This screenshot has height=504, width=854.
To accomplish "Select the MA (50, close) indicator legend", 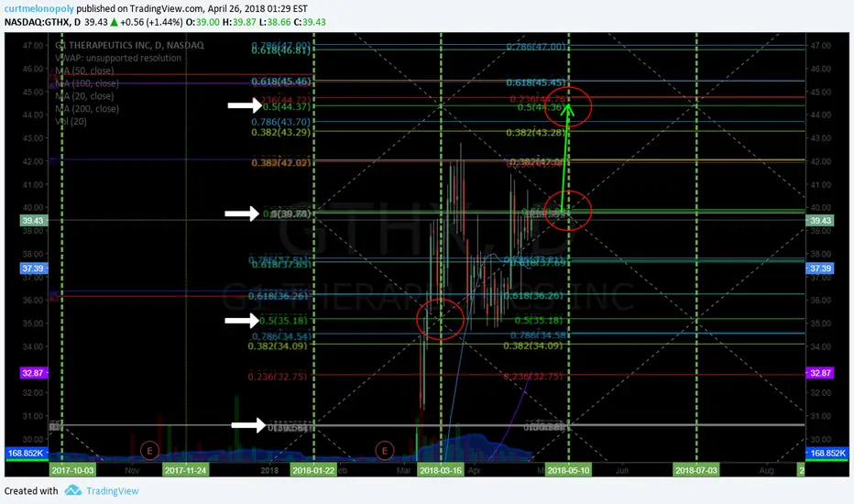I will [x=84, y=71].
